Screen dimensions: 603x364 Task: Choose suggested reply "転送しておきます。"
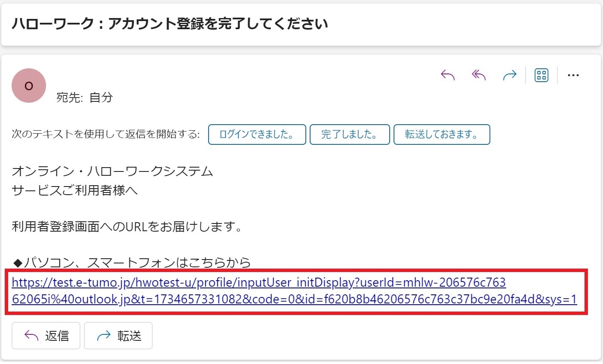442,135
